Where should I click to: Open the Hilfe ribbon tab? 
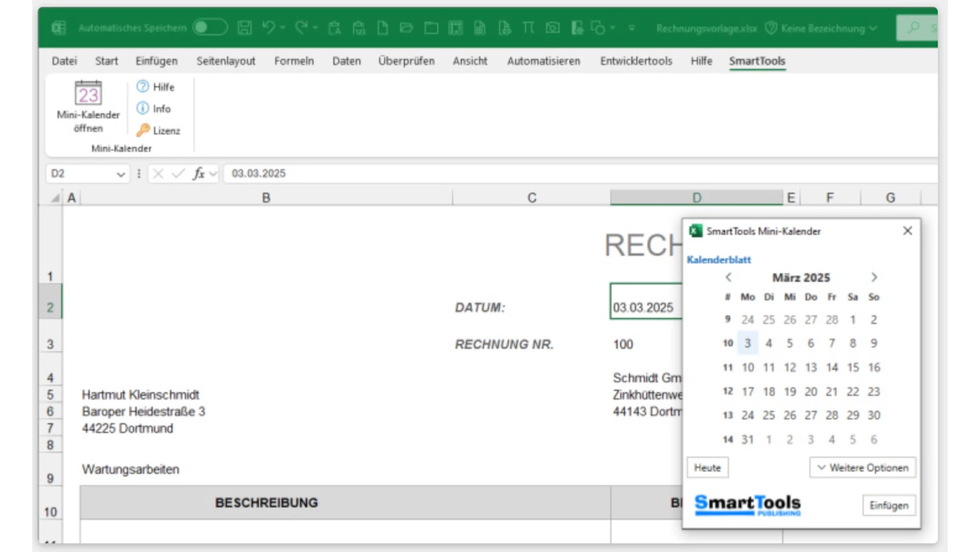click(x=701, y=61)
